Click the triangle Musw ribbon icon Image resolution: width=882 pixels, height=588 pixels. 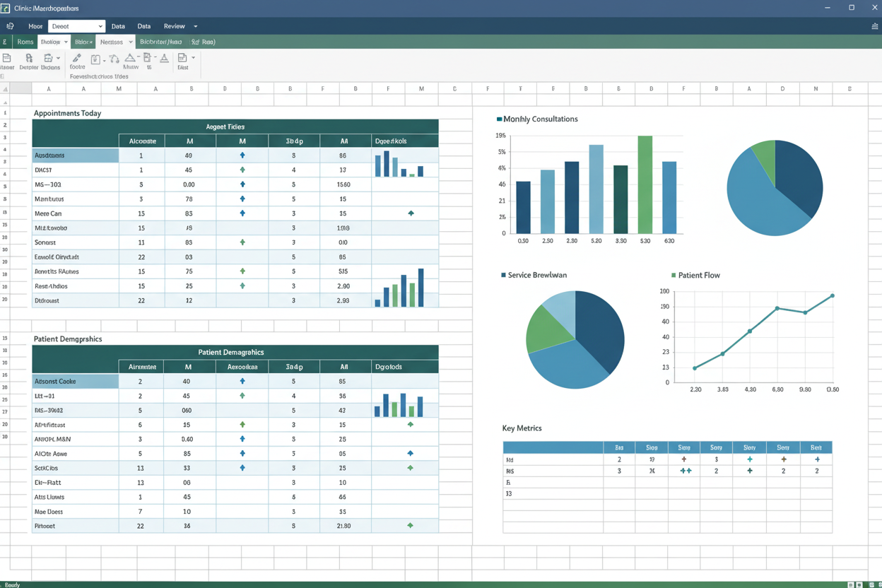point(130,59)
